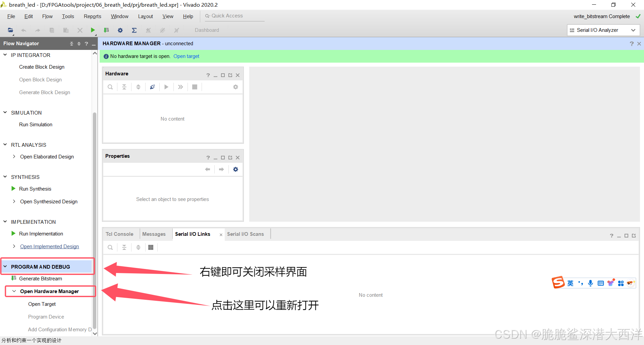Click Stop trigger square in Hardware panel
This screenshot has height=345, width=644.
click(195, 87)
